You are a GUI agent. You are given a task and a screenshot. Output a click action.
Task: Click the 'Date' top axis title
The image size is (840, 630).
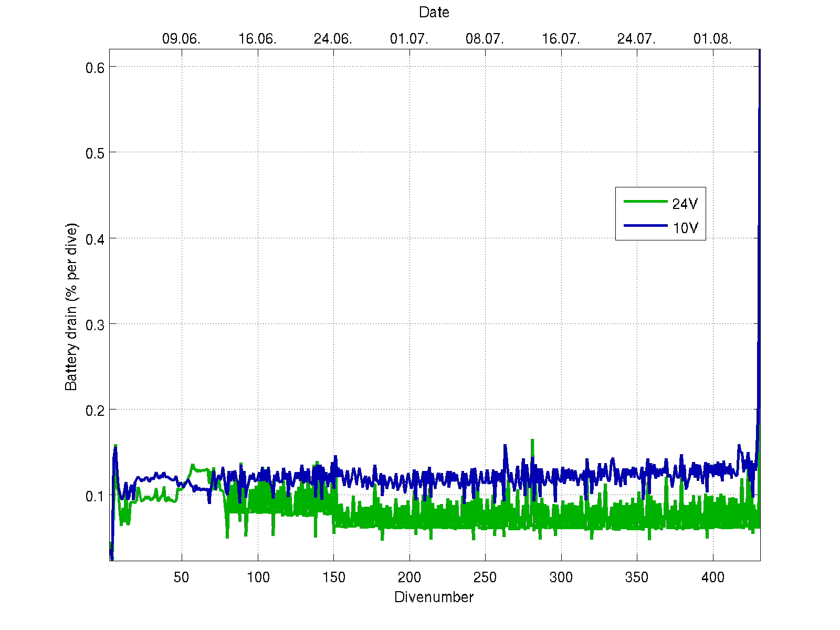click(x=434, y=12)
